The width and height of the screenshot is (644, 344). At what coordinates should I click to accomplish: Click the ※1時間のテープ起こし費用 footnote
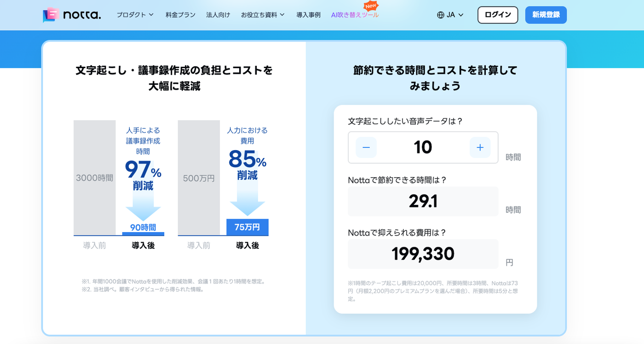tap(433, 291)
